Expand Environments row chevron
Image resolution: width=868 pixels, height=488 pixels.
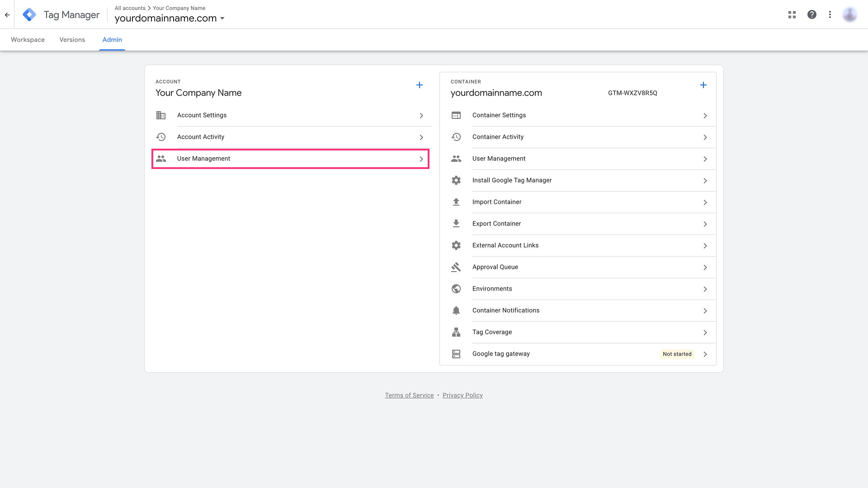pyautogui.click(x=705, y=289)
